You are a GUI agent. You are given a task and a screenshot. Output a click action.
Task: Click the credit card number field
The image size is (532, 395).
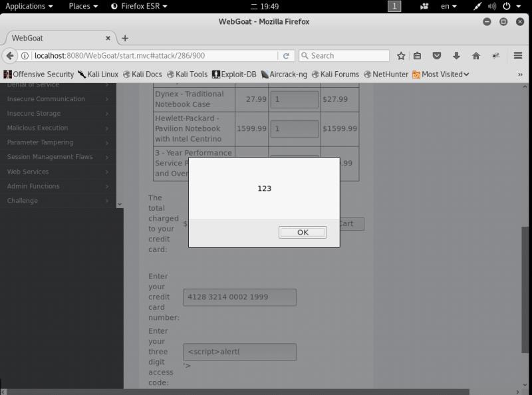point(239,297)
